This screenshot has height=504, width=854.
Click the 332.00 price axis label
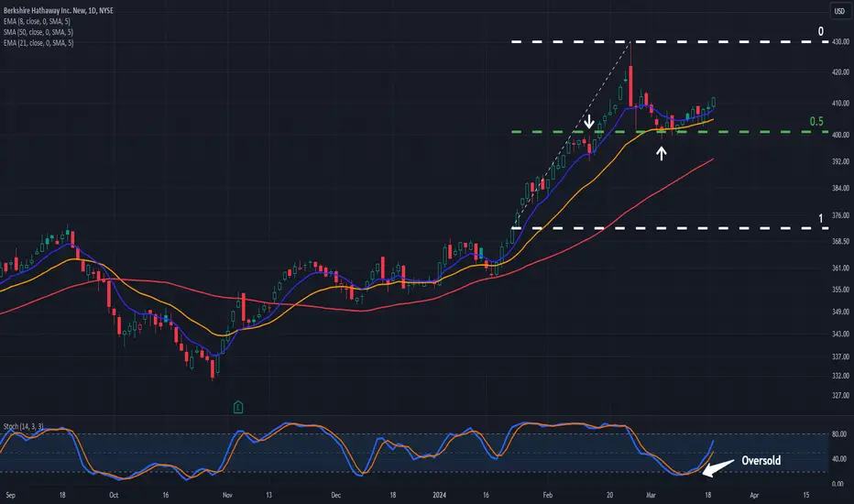(840, 376)
